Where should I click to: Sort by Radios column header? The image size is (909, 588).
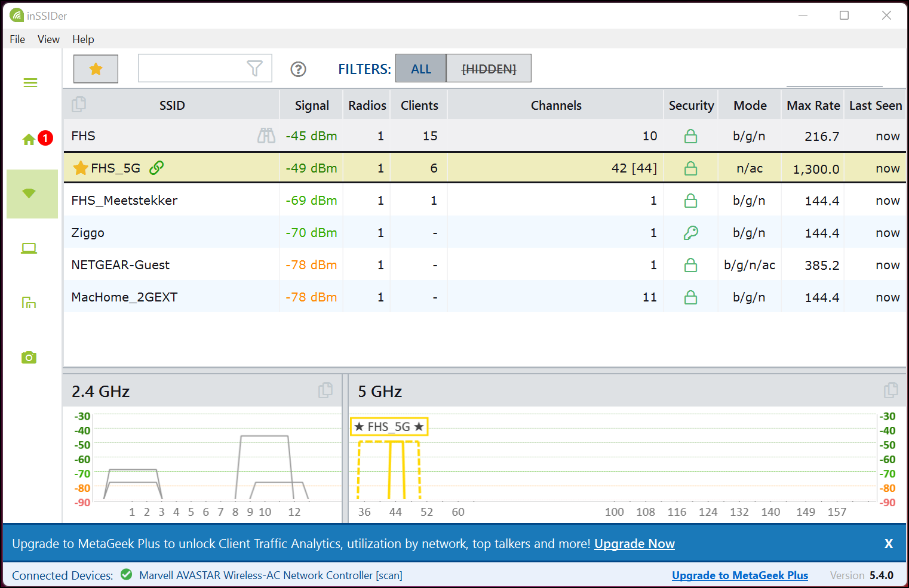[x=367, y=105]
